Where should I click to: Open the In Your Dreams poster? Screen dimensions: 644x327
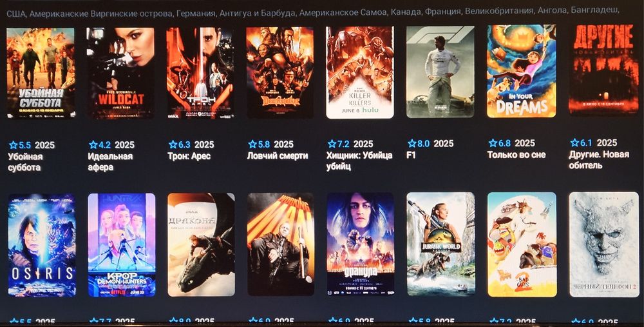click(x=522, y=71)
